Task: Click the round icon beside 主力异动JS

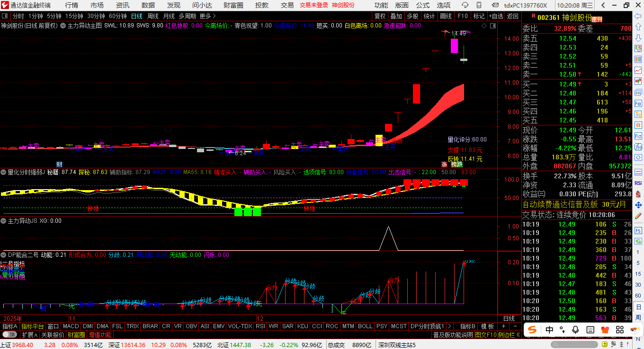Action: pos(4,221)
